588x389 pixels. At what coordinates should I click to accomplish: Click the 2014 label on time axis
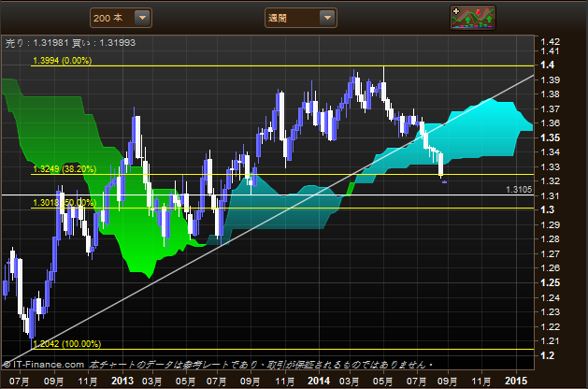pos(319,381)
